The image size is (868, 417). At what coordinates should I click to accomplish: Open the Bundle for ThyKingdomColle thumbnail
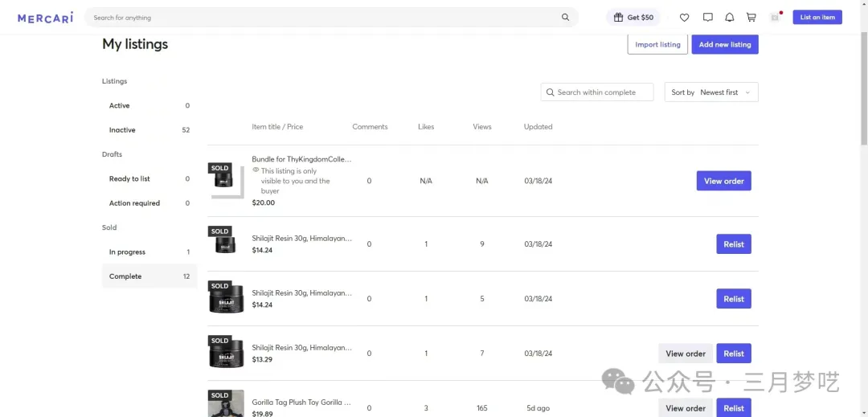click(226, 180)
